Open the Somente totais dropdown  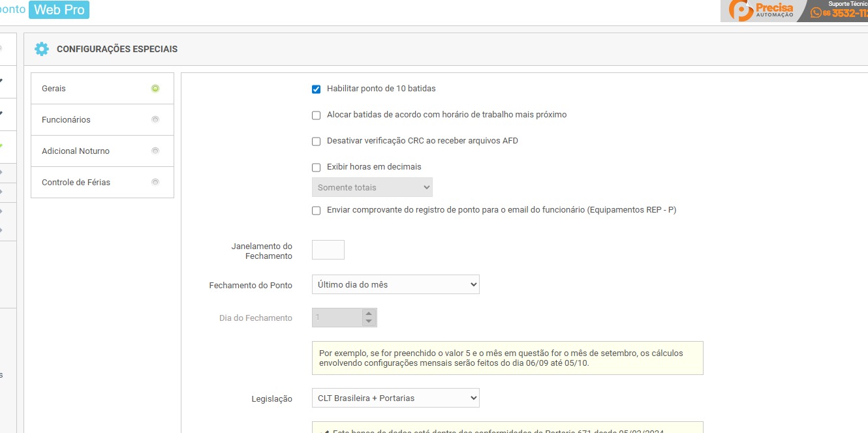372,187
